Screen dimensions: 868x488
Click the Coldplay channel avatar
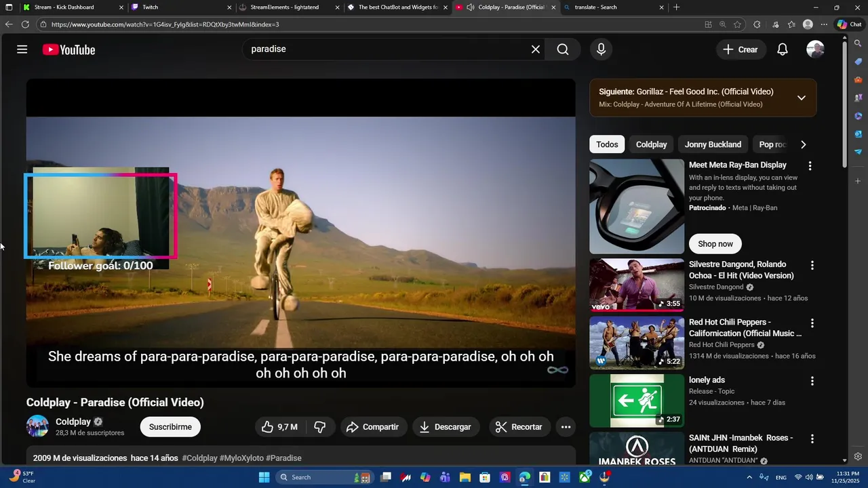pos(37,427)
